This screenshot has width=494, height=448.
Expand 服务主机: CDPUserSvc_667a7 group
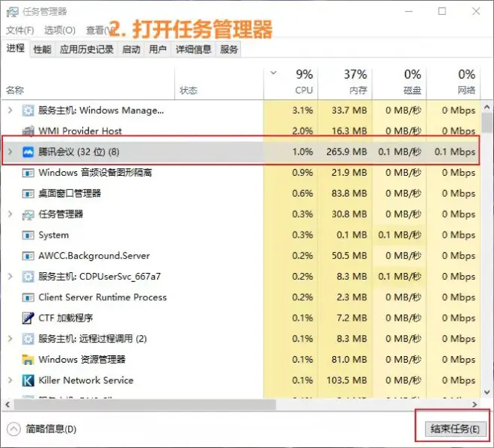coord(10,277)
